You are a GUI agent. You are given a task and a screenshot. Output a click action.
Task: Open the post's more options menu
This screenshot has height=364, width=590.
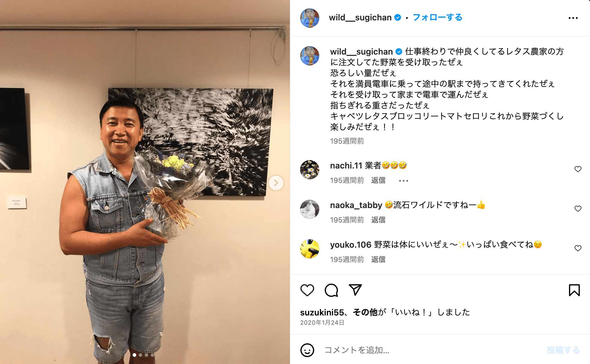(573, 18)
